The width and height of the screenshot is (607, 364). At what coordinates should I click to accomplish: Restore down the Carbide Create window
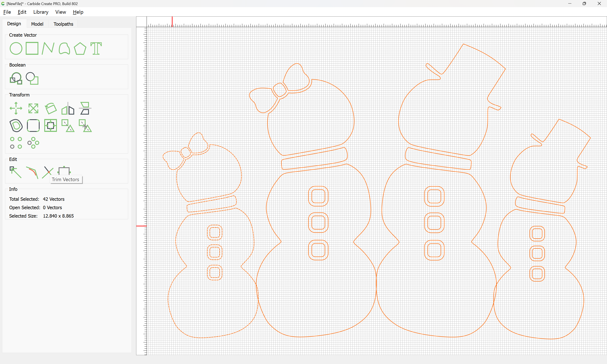point(584,3)
